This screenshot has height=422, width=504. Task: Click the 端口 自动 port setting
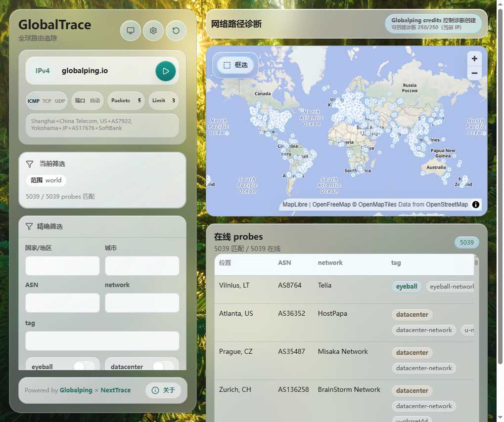pyautogui.click(x=88, y=100)
